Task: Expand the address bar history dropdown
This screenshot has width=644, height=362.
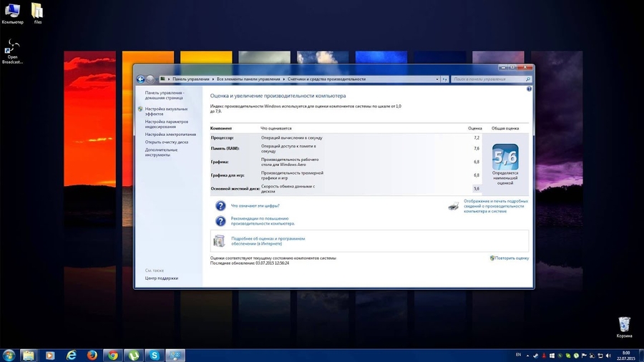Action: click(437, 79)
